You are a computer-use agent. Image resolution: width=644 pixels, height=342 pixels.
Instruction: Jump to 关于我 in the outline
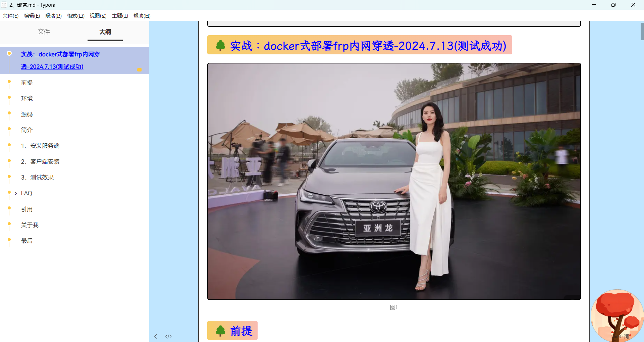tap(30, 225)
